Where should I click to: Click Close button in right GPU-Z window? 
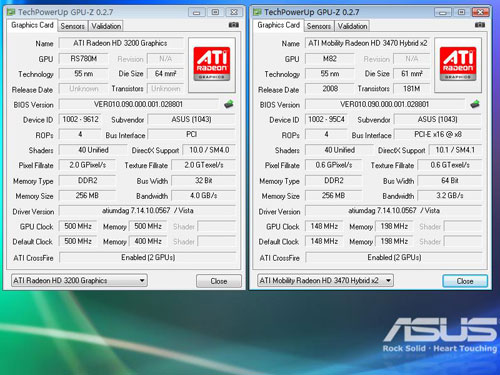point(465,281)
